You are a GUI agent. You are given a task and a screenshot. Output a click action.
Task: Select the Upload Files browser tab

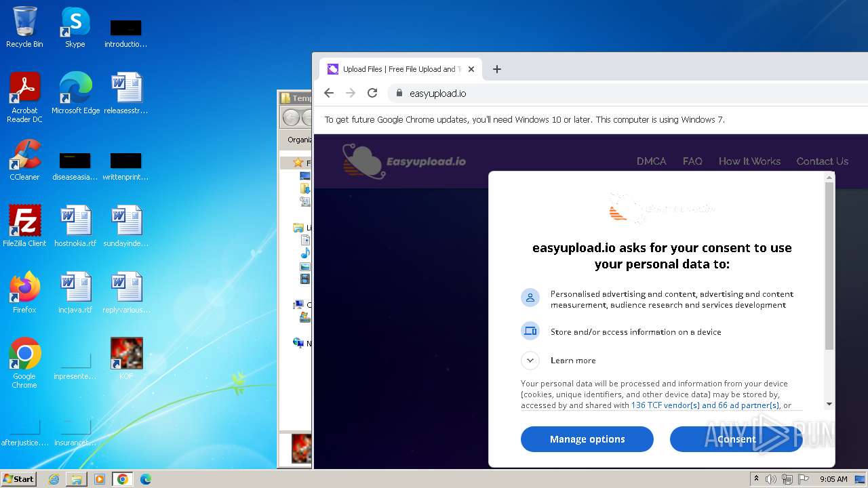[401, 69]
